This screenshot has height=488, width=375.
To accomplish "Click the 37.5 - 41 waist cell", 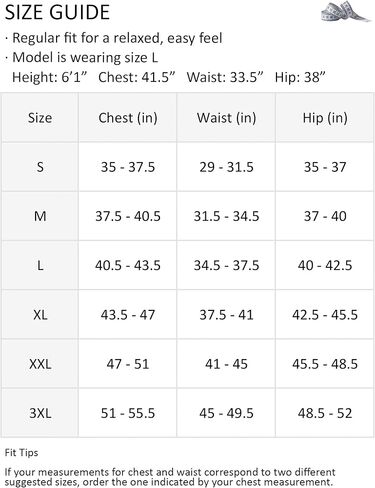I will [226, 315].
